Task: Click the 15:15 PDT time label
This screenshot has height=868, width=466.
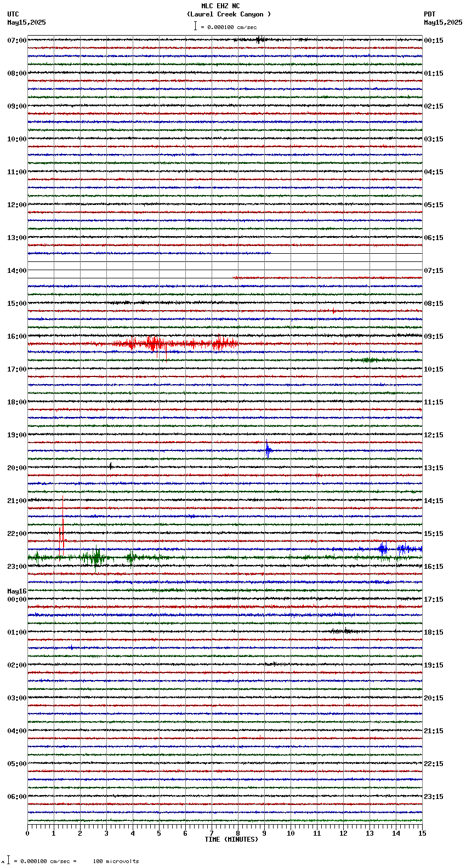Action: [x=434, y=534]
